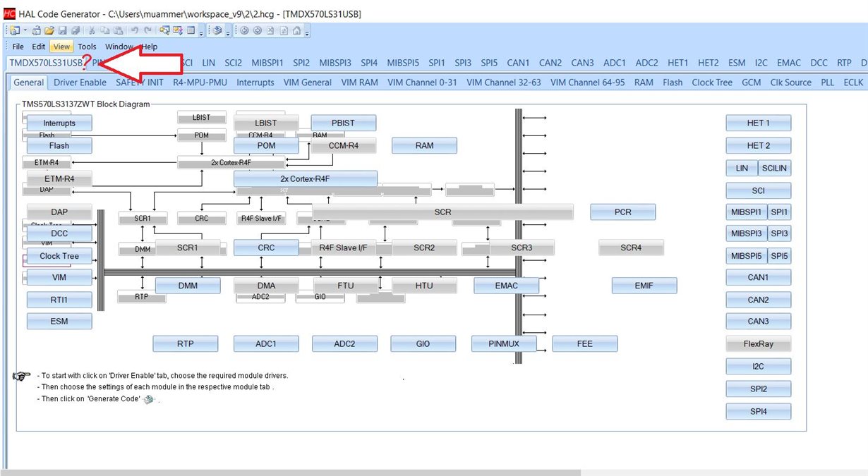Click the HET 1 block button
The width and height of the screenshot is (868, 476).
759,123
